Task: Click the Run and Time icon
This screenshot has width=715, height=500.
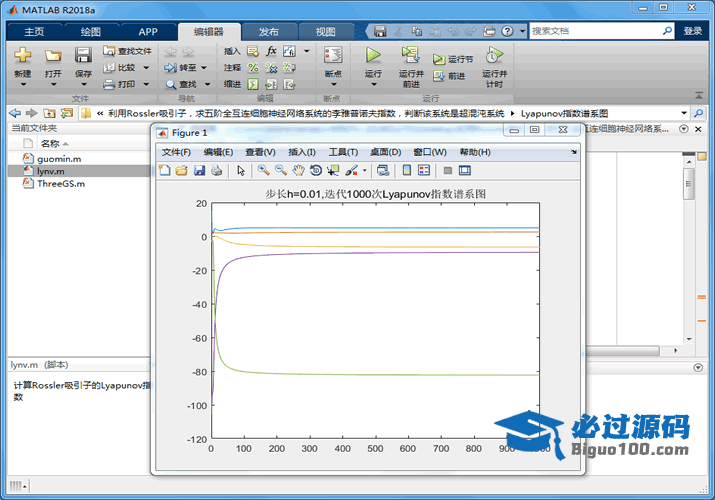Action: [493, 56]
